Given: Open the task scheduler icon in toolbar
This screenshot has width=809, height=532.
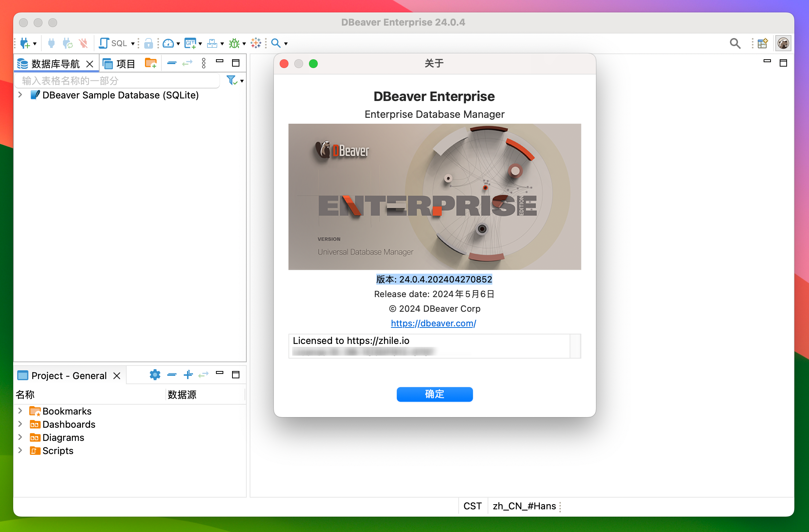Looking at the screenshot, I should (212, 44).
